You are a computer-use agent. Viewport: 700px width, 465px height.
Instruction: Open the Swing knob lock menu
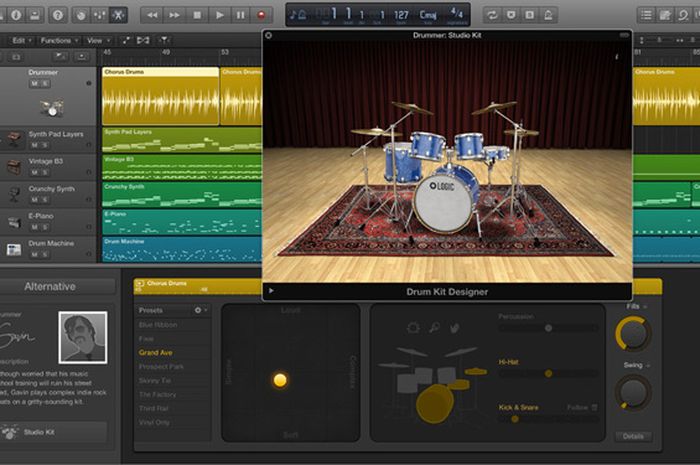648,365
